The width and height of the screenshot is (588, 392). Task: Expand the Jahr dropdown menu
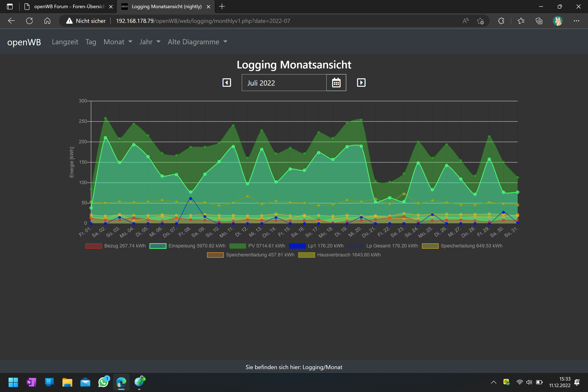pyautogui.click(x=150, y=42)
